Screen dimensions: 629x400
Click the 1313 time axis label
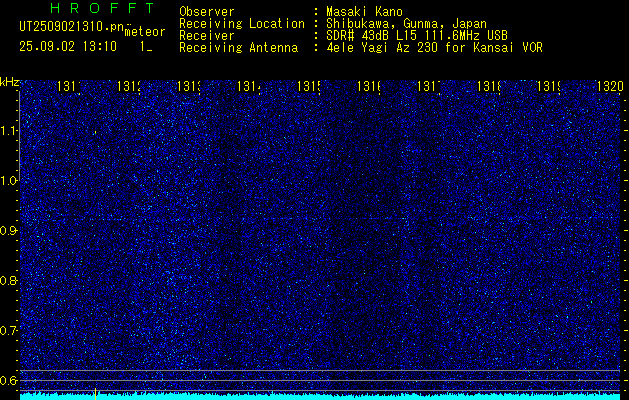tap(189, 86)
